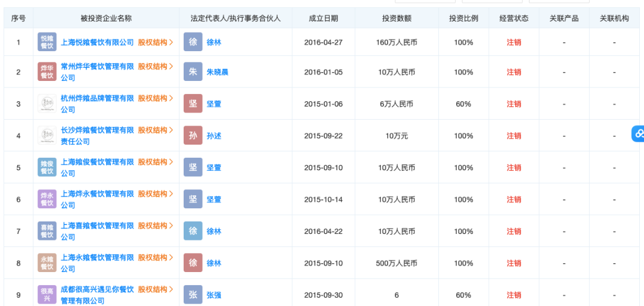This screenshot has width=644, height=306.
Task: Click the blue floating link icon at right edge
Action: click(639, 134)
